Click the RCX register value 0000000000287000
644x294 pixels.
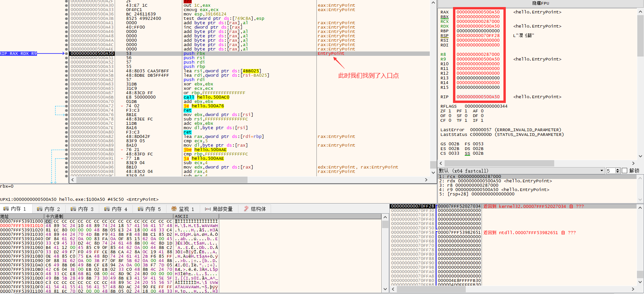tap(478, 22)
